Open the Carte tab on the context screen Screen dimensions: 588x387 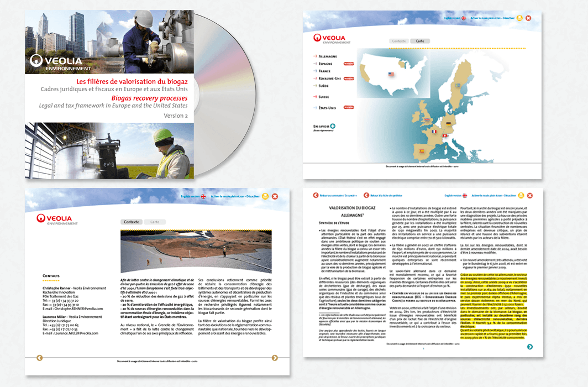(x=155, y=222)
